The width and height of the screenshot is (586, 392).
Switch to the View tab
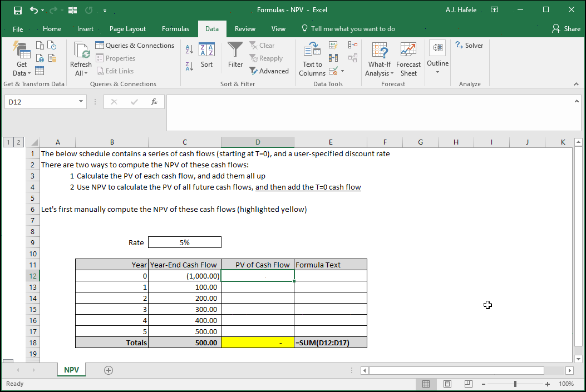(278, 29)
